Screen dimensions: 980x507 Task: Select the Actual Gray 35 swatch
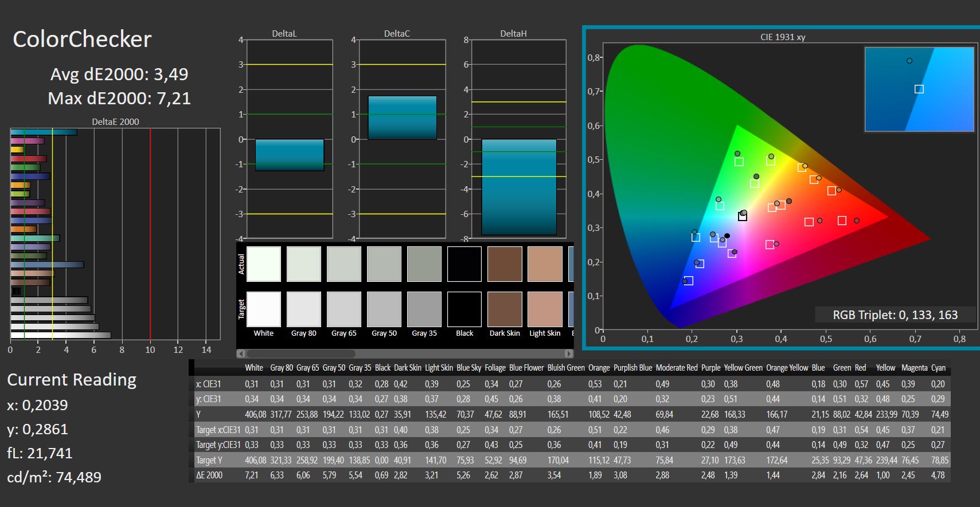(424, 264)
